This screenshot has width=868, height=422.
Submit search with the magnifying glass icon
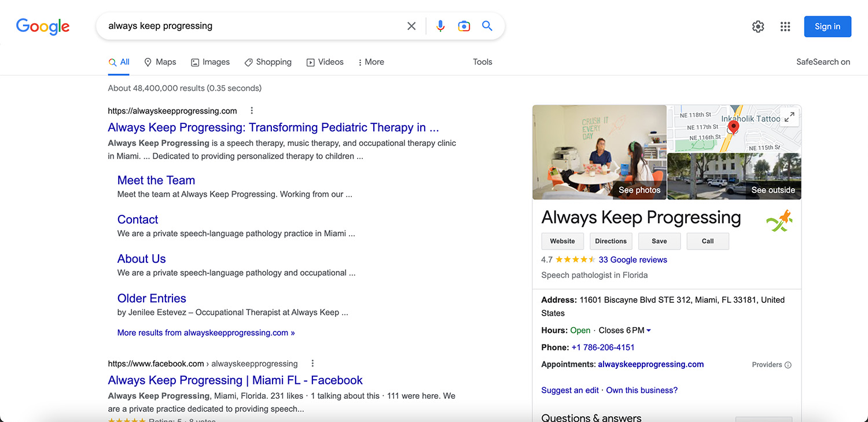[487, 26]
